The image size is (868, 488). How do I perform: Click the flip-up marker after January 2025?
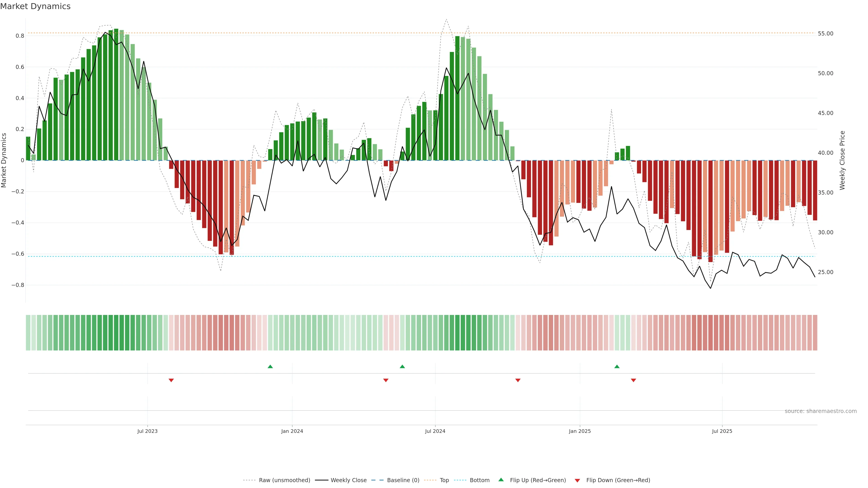pos(617,366)
